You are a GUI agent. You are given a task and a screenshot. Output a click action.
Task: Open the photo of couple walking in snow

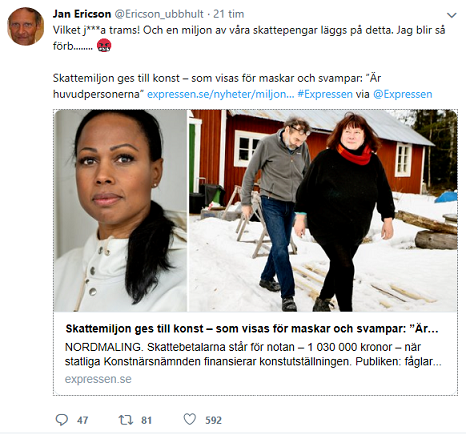323,211
